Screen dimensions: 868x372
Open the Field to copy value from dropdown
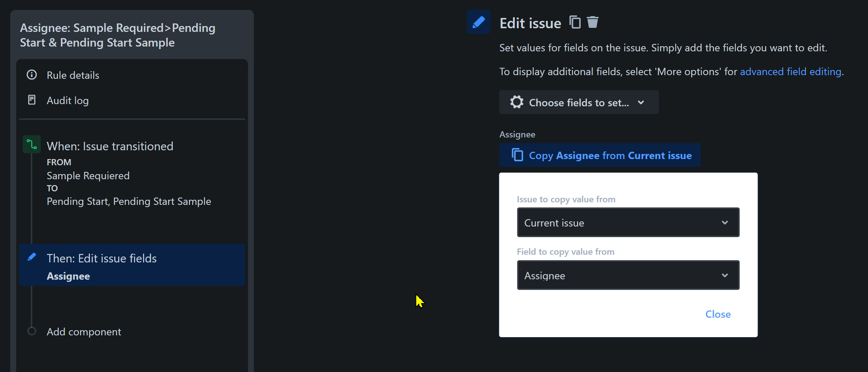click(628, 275)
